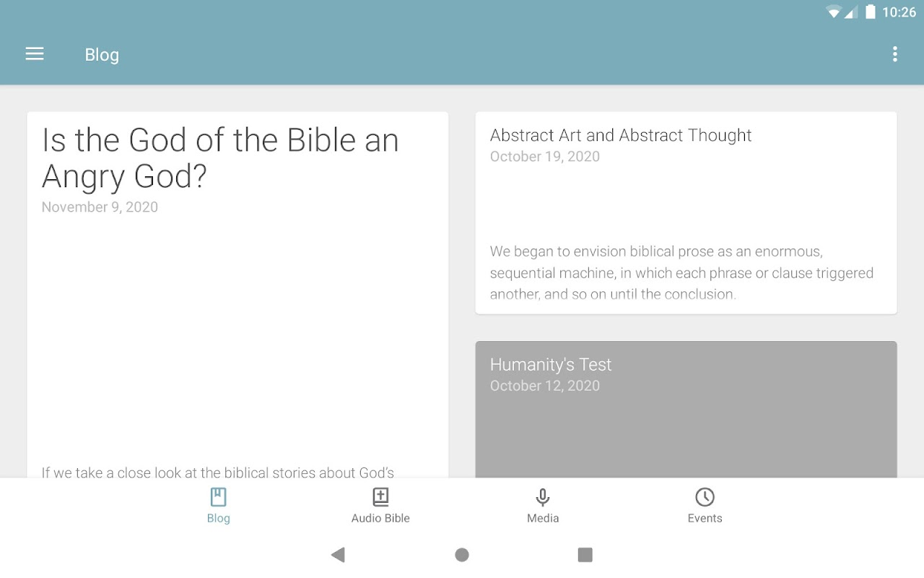The width and height of the screenshot is (924, 578).
Task: Tap the Events clock icon
Action: 705,497
